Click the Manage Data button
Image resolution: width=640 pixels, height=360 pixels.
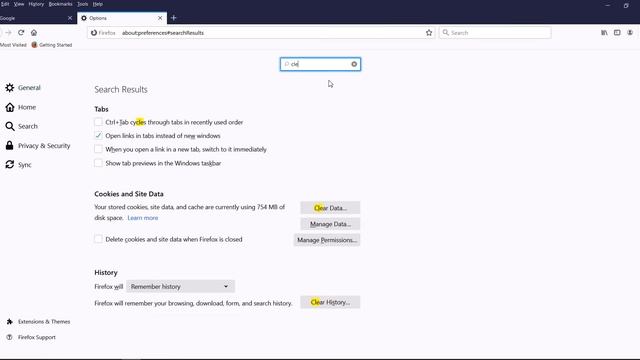pyautogui.click(x=330, y=224)
